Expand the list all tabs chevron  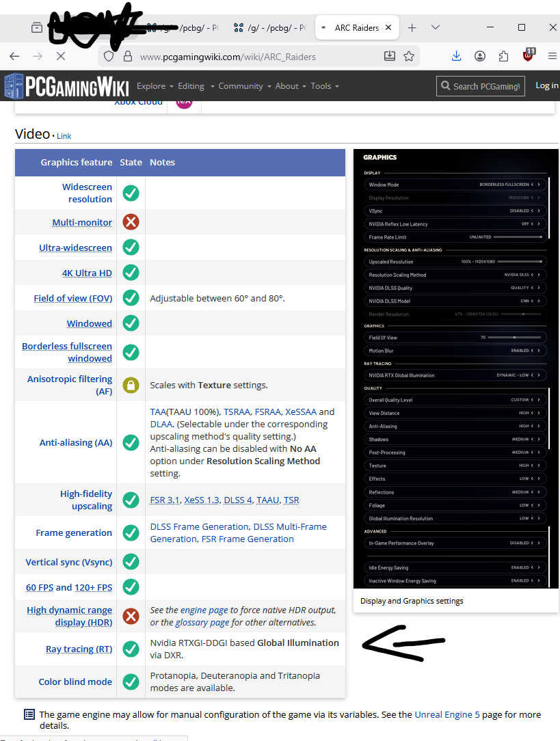[436, 27]
